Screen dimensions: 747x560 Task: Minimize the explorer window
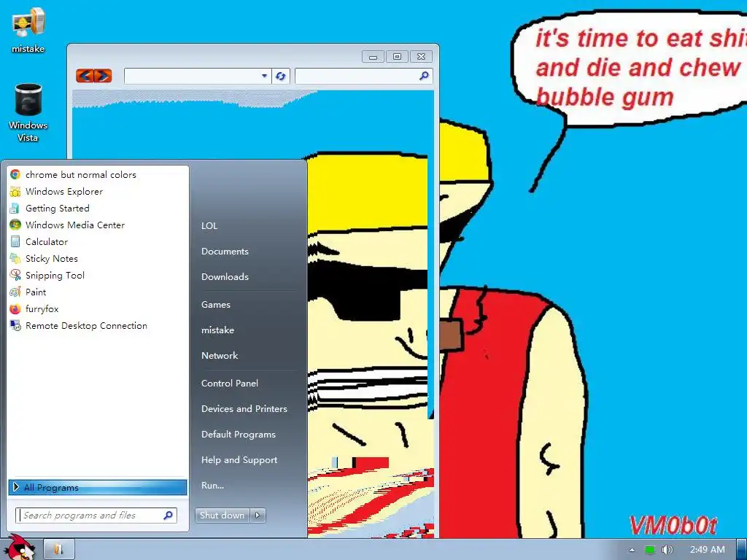point(373,57)
